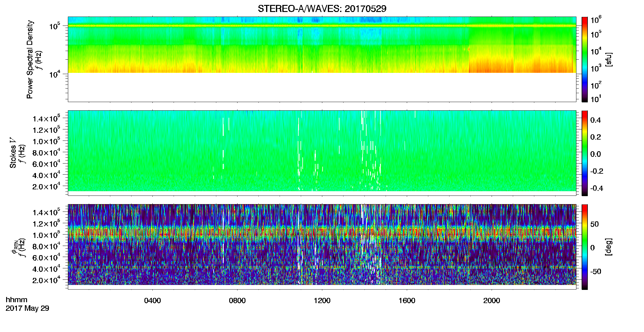
Task: Click the 1200 time tick label
Action: (x=322, y=301)
